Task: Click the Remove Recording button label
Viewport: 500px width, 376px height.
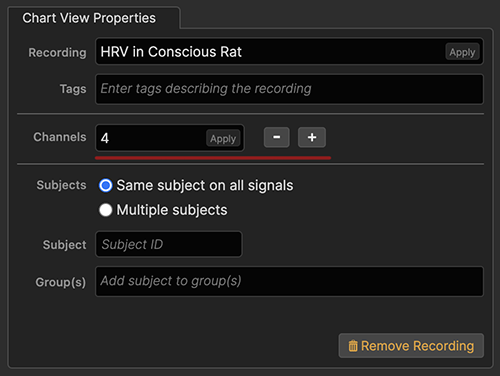Action: [417, 346]
